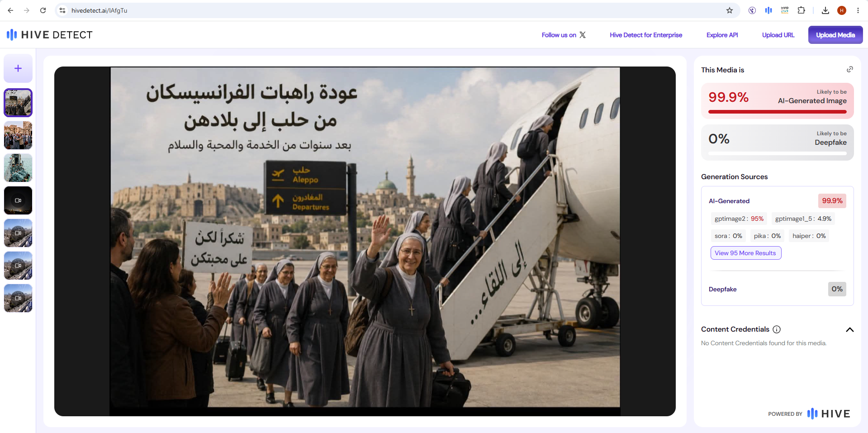Go back to the previous browser page

click(10, 10)
